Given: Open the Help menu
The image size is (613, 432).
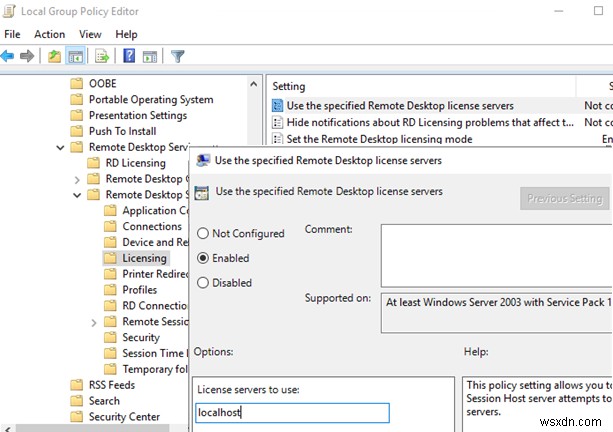Looking at the screenshot, I should [x=126, y=34].
